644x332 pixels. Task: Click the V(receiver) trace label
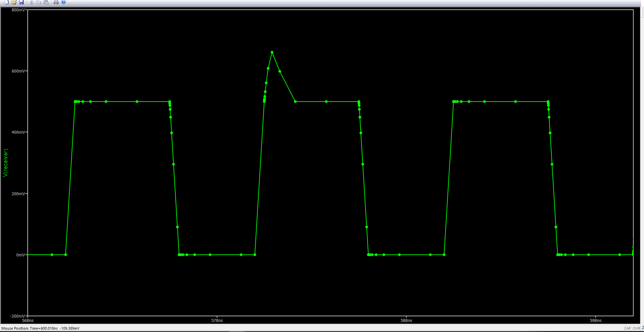point(5,163)
